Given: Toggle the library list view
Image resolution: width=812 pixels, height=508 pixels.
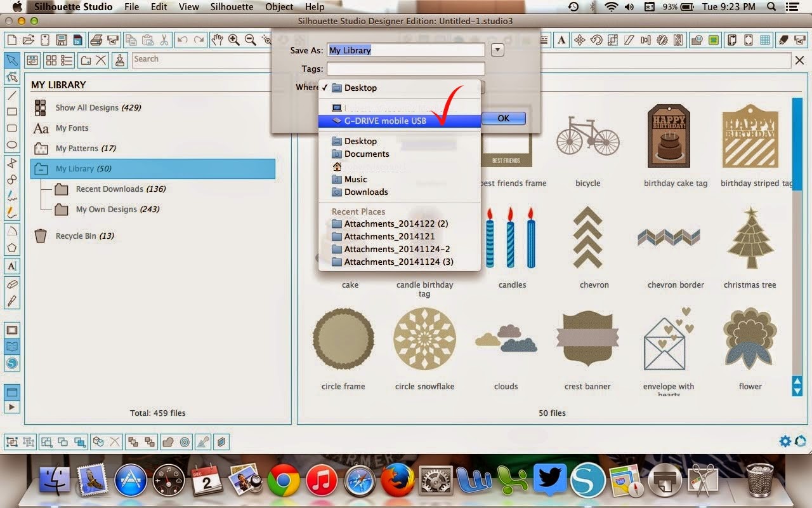Looking at the screenshot, I should point(66,60).
